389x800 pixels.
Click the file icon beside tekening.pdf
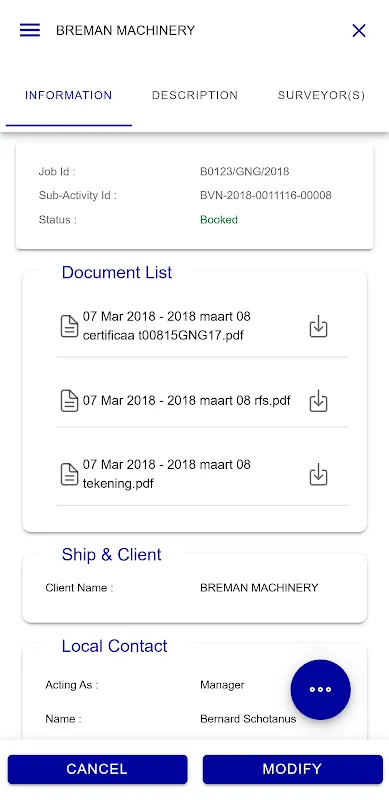click(x=69, y=474)
